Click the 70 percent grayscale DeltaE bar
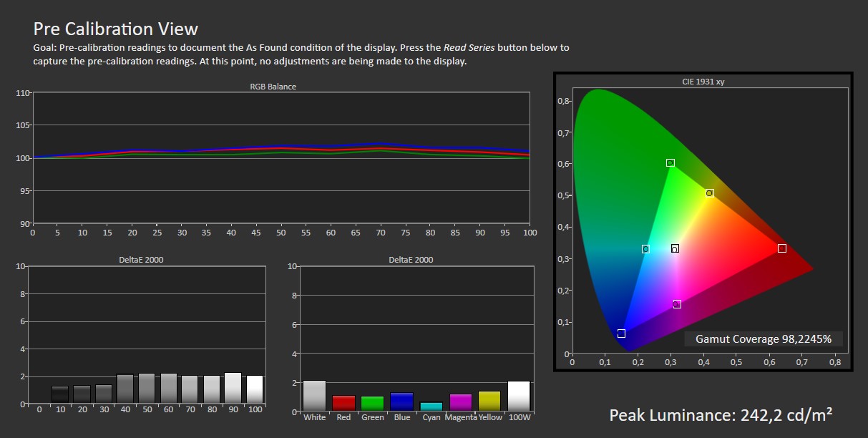The width and height of the screenshot is (868, 438). 190,389
